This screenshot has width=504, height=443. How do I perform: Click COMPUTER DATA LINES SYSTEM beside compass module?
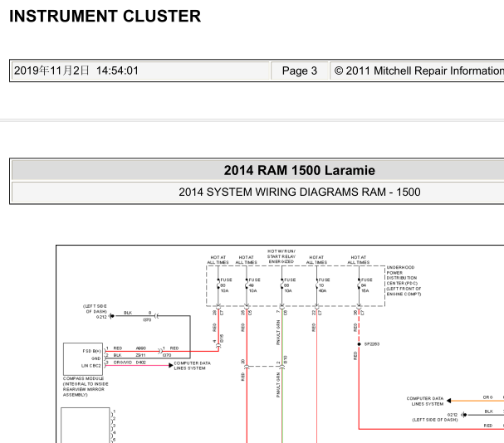tap(192, 366)
